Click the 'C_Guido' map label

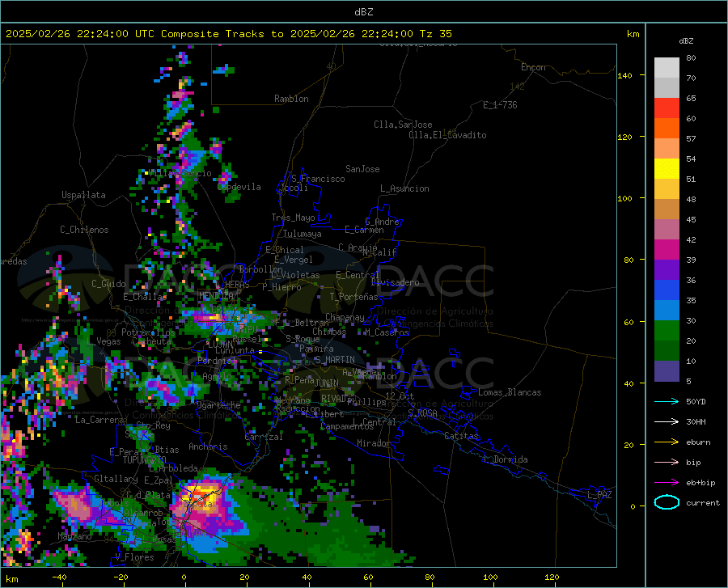coord(108,284)
